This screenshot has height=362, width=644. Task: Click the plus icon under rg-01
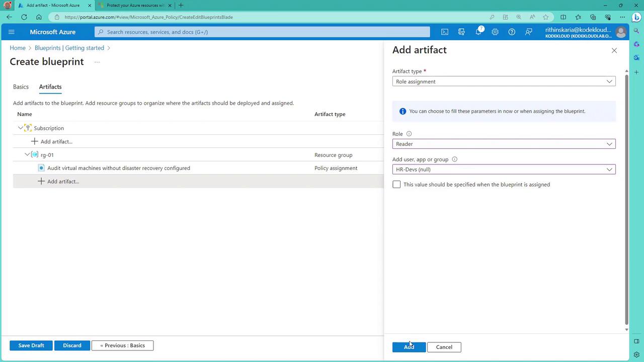pos(41,182)
